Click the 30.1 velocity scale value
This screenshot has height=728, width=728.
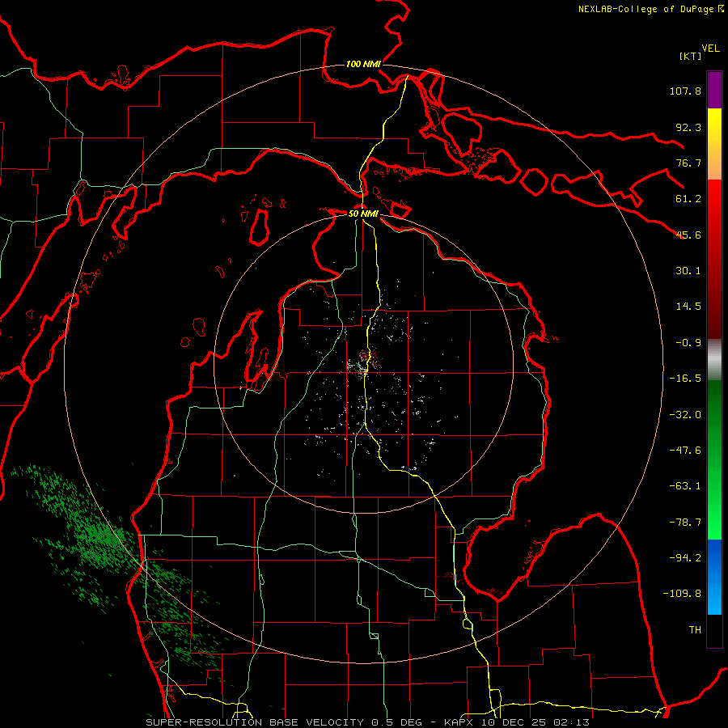688,271
